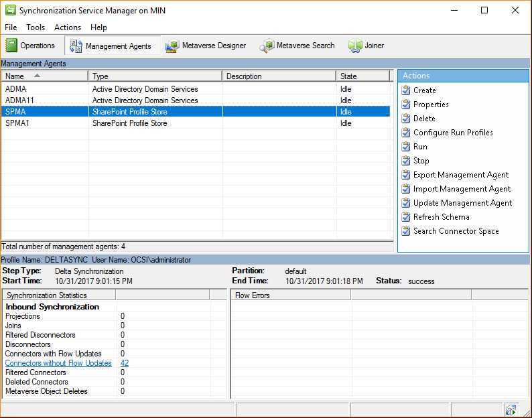The width and height of the screenshot is (532, 418).
Task: Select Search Connector Space action
Action: (456, 231)
